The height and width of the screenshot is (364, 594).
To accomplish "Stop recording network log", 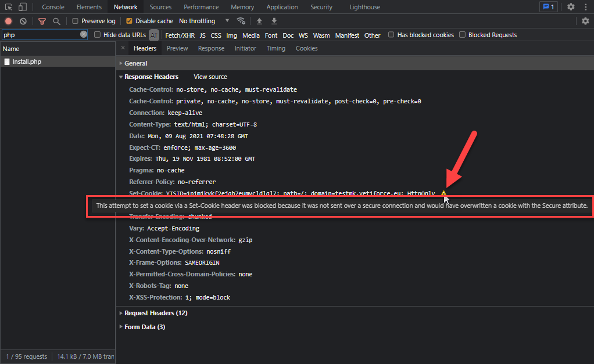I will tap(8, 21).
